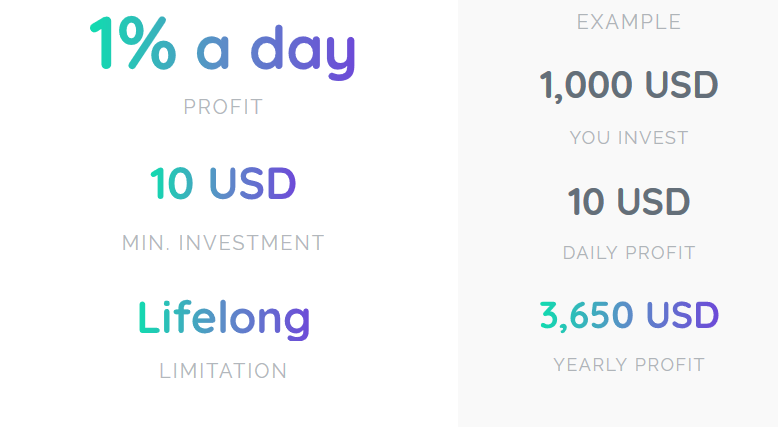The width and height of the screenshot is (778, 427).
Task: Click the '1% a day' heading
Action: (x=223, y=48)
